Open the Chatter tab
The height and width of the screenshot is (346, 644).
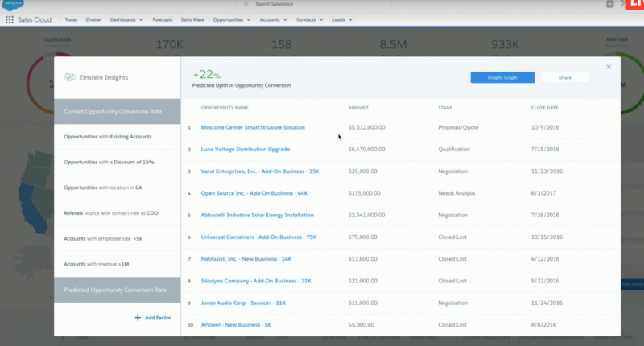coord(93,19)
